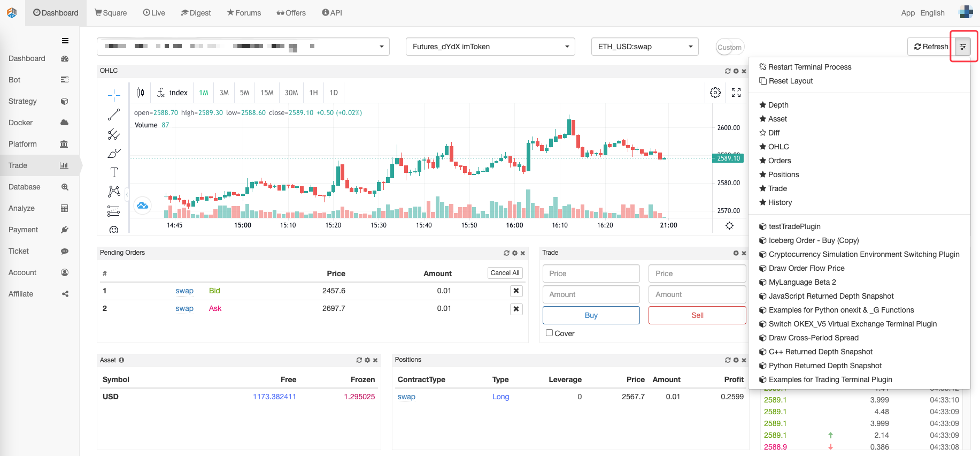Open the ETH_USD:swap pair dropdown
The width and height of the screenshot is (980, 456).
point(645,47)
